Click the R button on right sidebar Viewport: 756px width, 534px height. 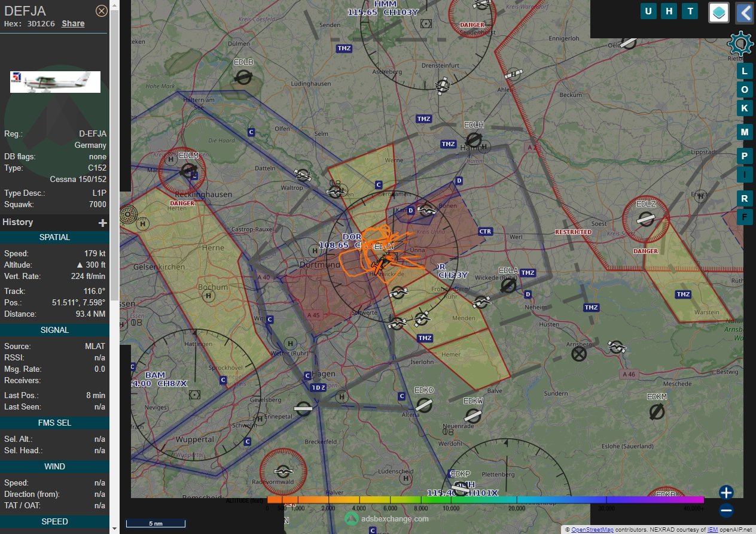pyautogui.click(x=744, y=198)
